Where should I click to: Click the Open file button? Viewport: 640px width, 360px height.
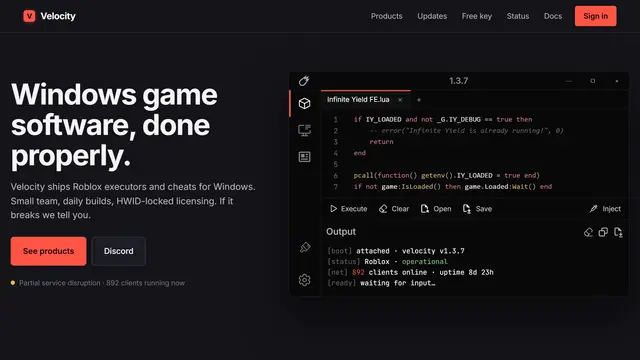pos(436,209)
